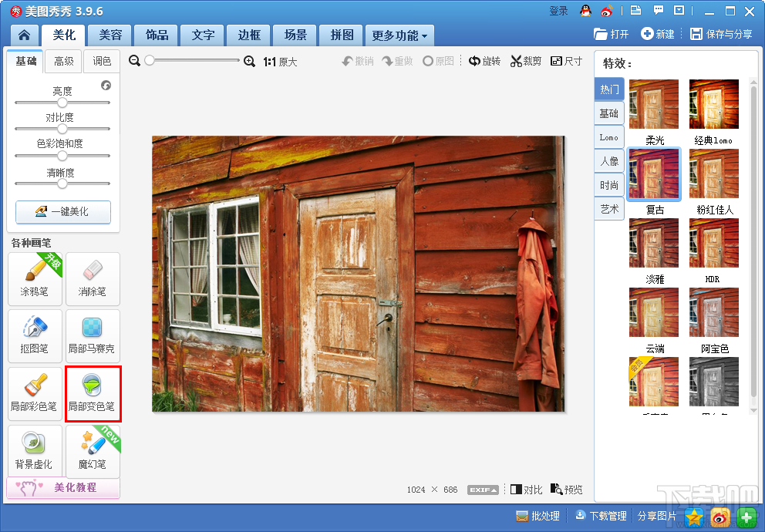Select the 涂鸦笔 doodle pen tool

click(x=35, y=279)
